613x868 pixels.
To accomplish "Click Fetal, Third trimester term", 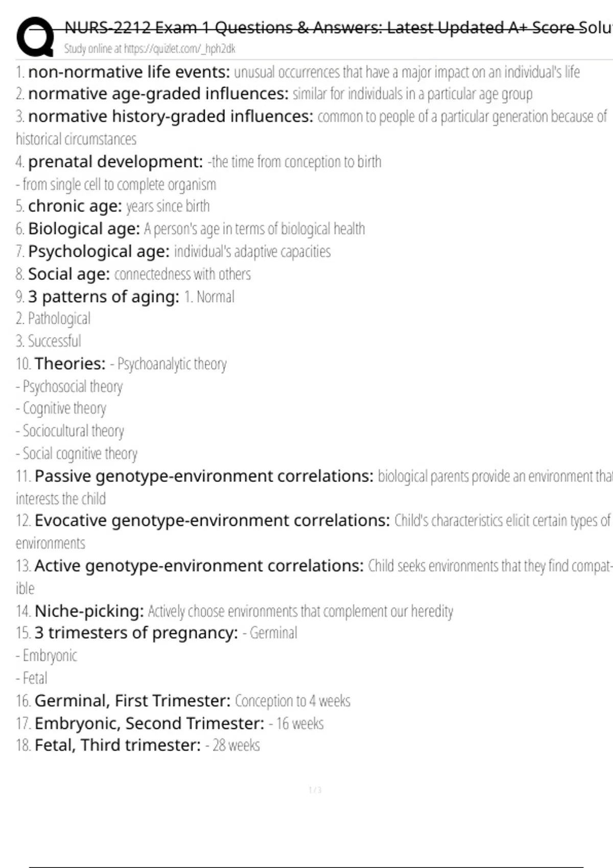I will pos(117,745).
